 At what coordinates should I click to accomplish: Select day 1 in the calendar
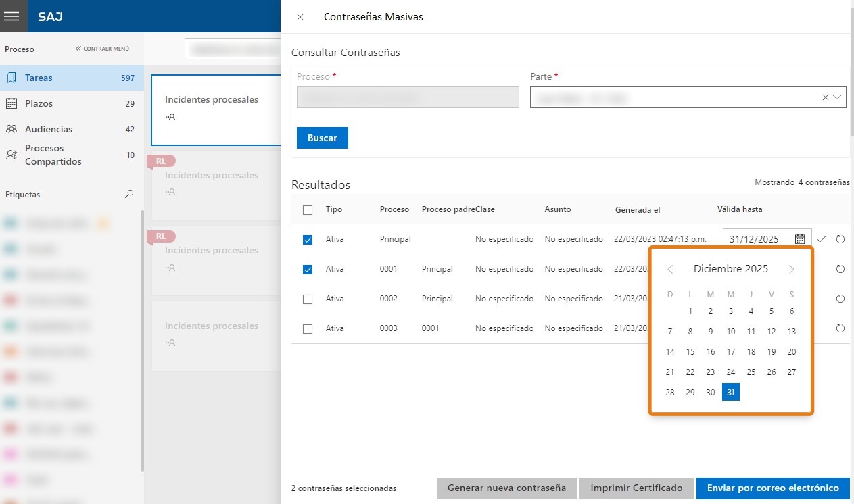coord(690,311)
